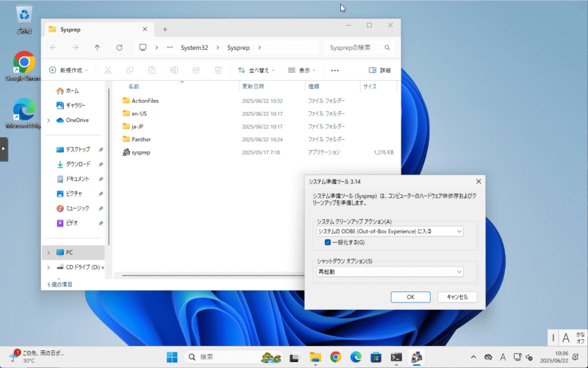Open the shutdown options 再起動 dropdown
588x368 pixels.
point(390,272)
